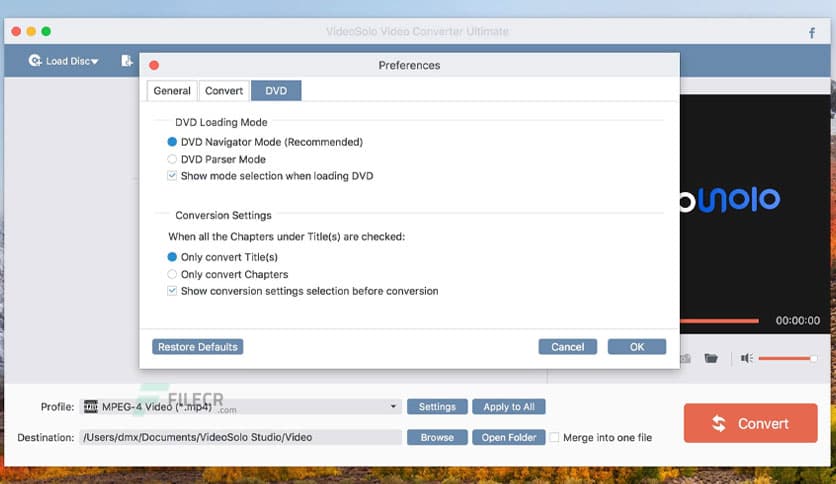Click the 00:00:00 time display
This screenshot has width=836, height=484.
(x=798, y=320)
